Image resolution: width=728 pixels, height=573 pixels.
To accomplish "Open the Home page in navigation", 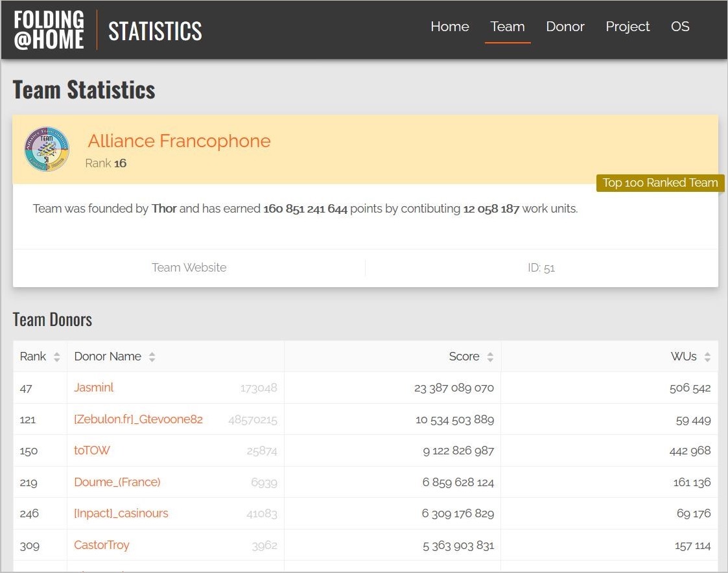I will coord(449,27).
